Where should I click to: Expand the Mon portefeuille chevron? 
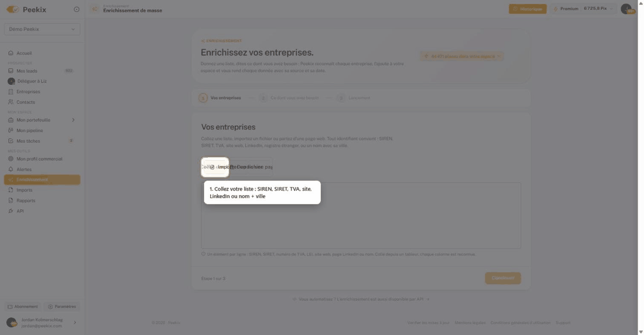point(73,120)
